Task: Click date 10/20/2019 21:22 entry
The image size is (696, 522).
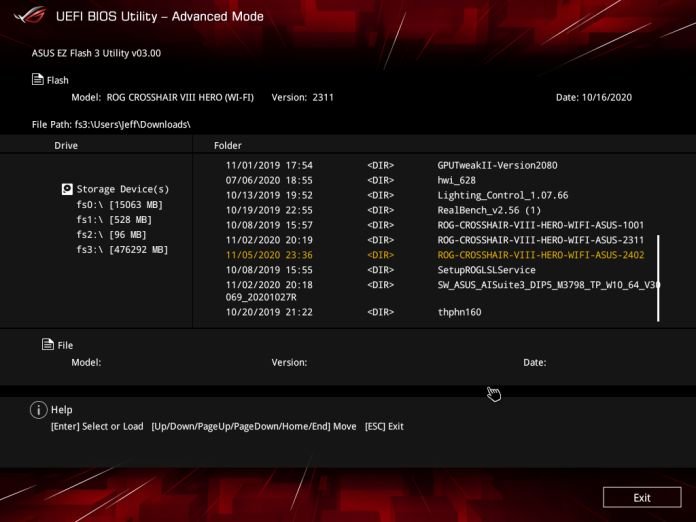Action: coord(269,312)
